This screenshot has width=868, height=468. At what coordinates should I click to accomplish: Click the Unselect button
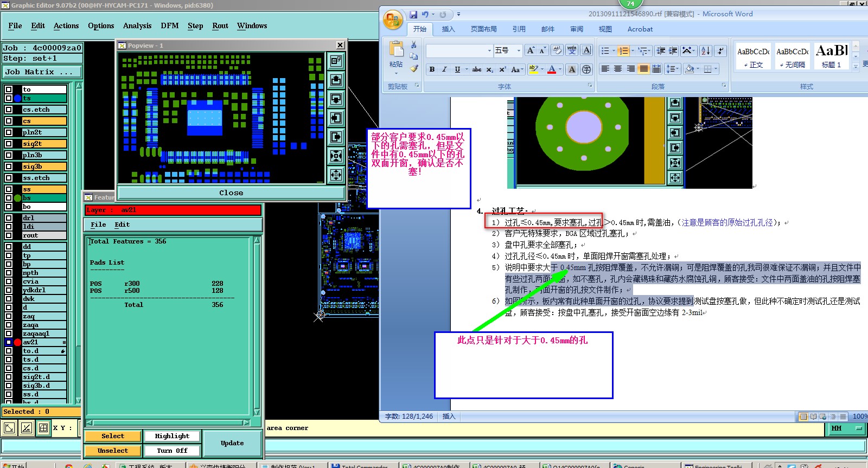coord(113,451)
